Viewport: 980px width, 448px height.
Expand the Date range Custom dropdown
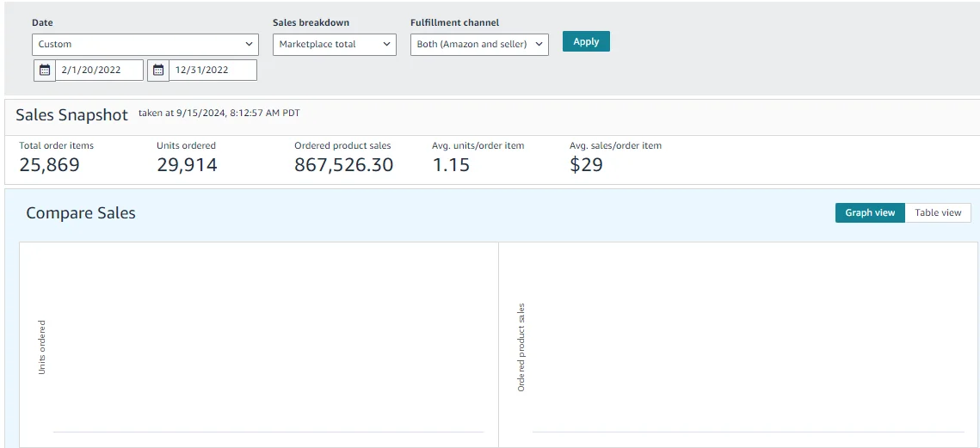pos(145,45)
